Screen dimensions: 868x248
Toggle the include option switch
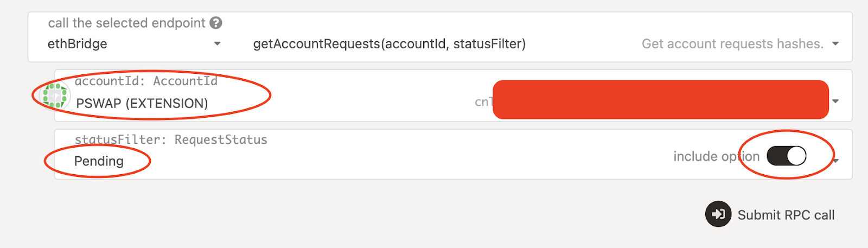click(787, 156)
